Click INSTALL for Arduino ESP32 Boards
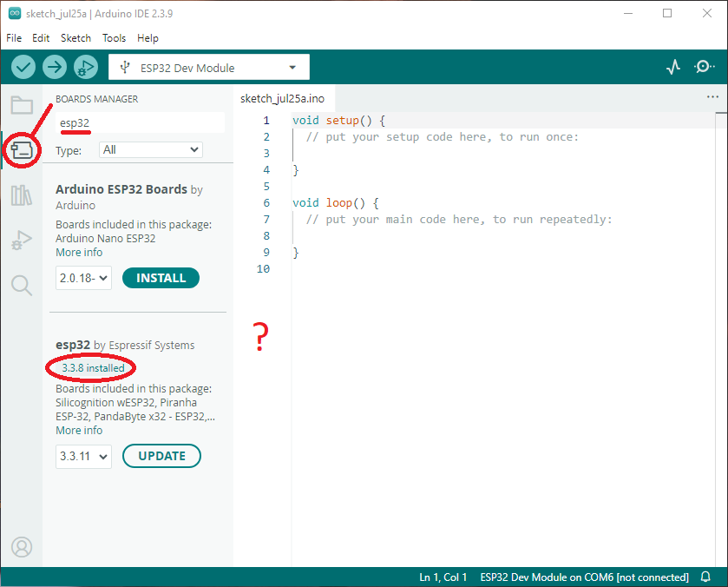This screenshot has height=587, width=728. [x=161, y=278]
